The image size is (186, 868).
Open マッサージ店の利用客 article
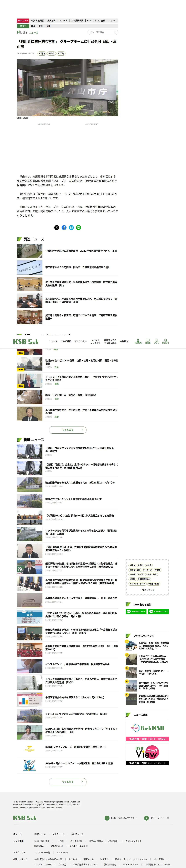click(81, 532)
